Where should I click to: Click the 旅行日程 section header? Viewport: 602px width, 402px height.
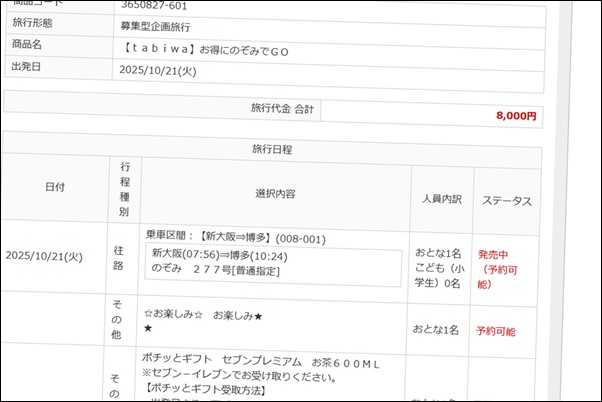point(271,149)
